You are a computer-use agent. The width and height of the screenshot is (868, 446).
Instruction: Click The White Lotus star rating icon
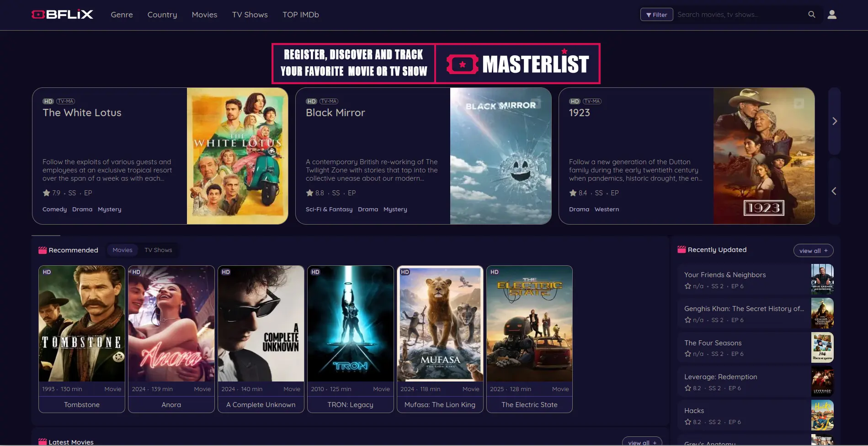(x=46, y=193)
